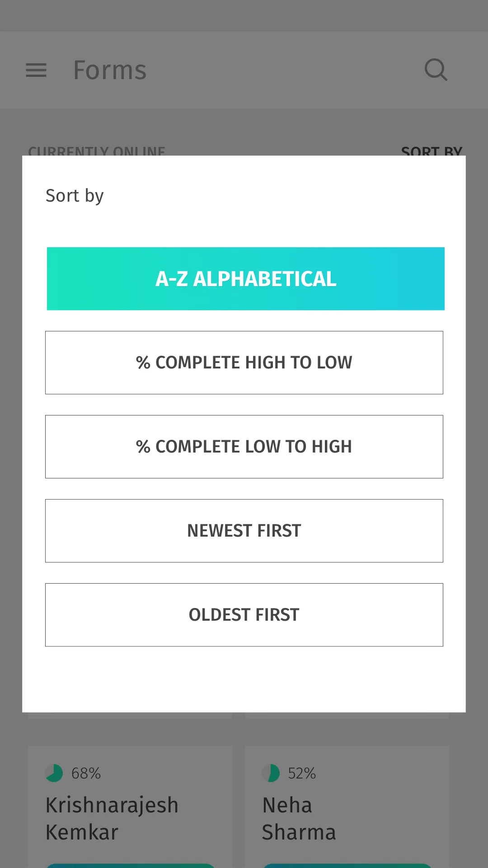
Task: Choose NEWEST FIRST sort order
Action: 244,531
